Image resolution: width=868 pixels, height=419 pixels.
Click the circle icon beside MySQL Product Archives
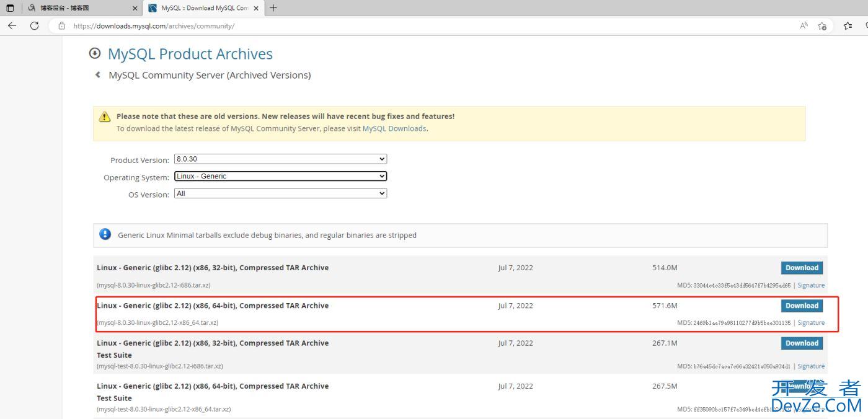95,53
